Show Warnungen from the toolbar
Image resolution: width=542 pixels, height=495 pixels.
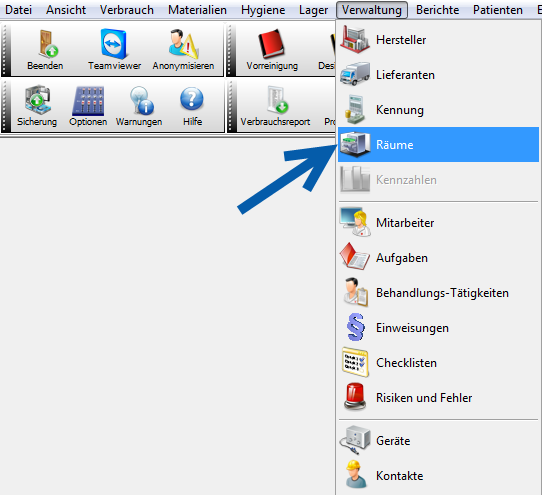(139, 106)
